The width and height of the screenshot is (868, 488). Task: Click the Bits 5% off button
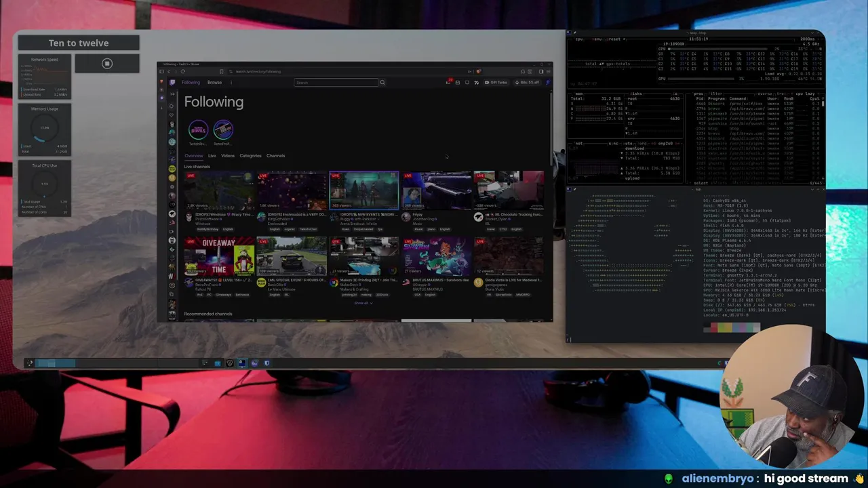(528, 83)
